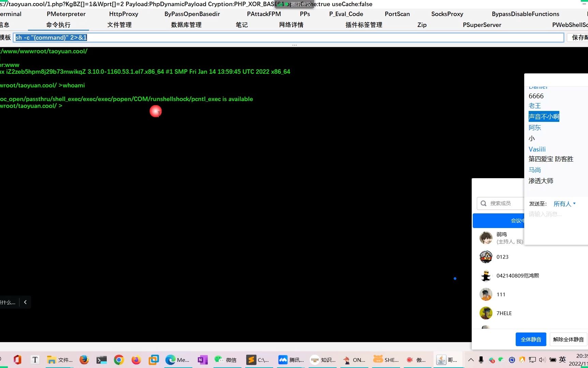Click the battery tray icon
The image size is (588, 368).
(553, 360)
